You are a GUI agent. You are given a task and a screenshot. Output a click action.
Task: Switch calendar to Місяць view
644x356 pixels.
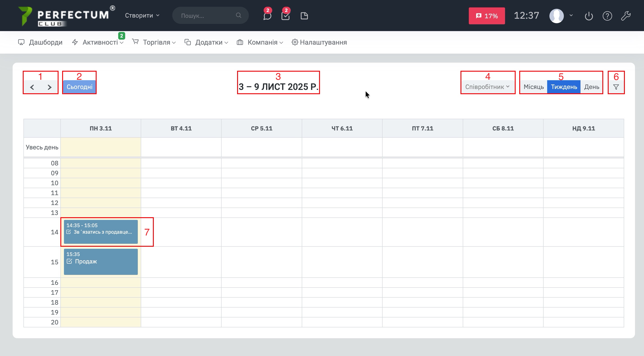pyautogui.click(x=533, y=87)
